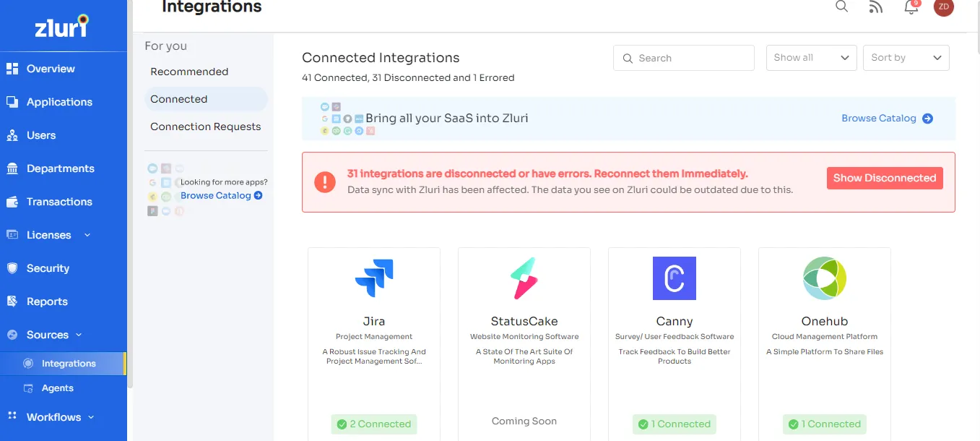This screenshot has height=441, width=980.
Task: Click the sidebar vertical scrollbar
Action: [x=130, y=195]
